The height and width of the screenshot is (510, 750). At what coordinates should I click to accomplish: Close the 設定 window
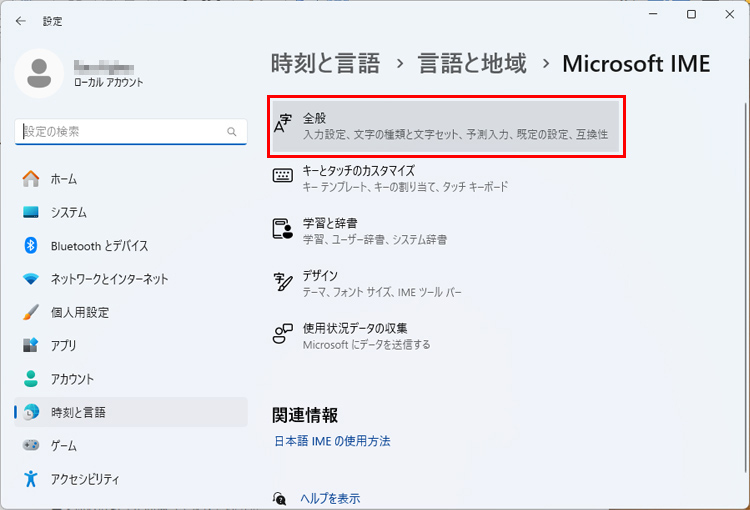(x=729, y=14)
